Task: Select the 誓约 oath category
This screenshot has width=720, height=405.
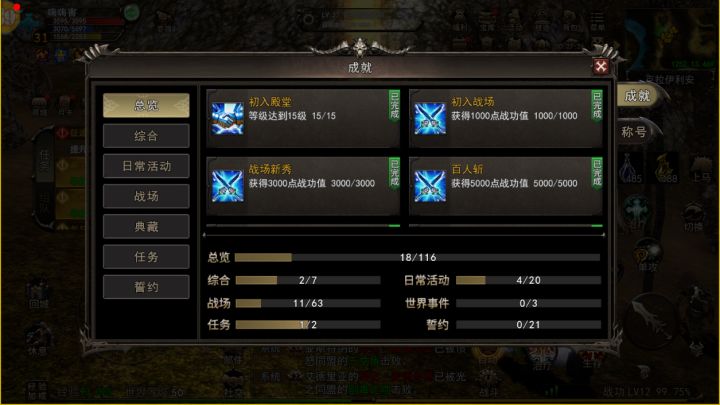Action: point(146,287)
